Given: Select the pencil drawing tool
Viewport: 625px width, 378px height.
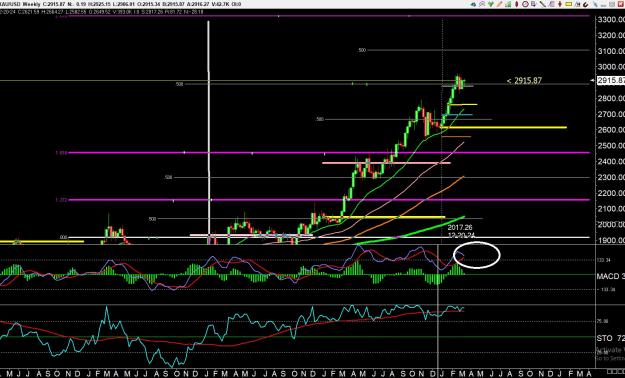Looking at the screenshot, I should click(x=499, y=4).
